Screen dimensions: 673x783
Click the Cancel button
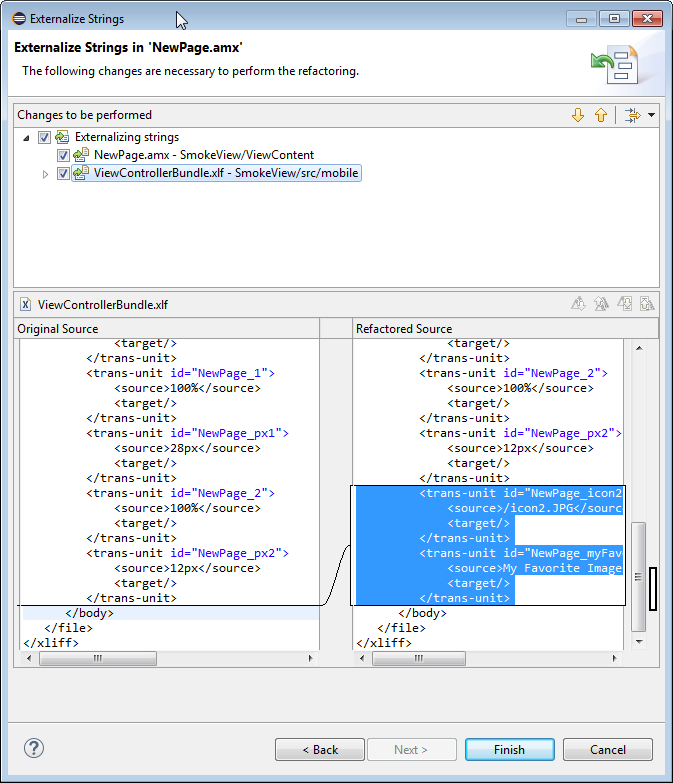click(x=608, y=750)
